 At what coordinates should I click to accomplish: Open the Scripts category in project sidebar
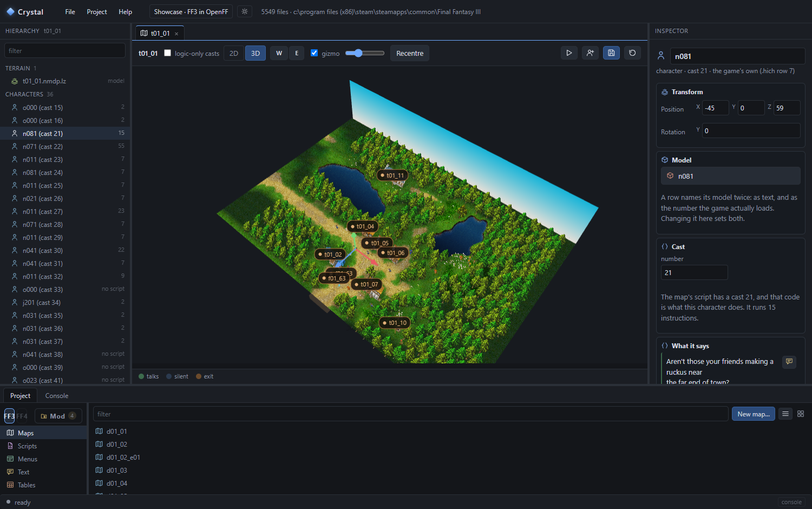(x=43, y=446)
